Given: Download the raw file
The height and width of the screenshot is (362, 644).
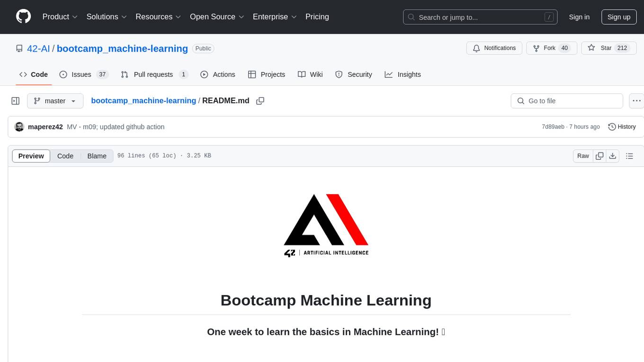Looking at the screenshot, I should pos(613,156).
